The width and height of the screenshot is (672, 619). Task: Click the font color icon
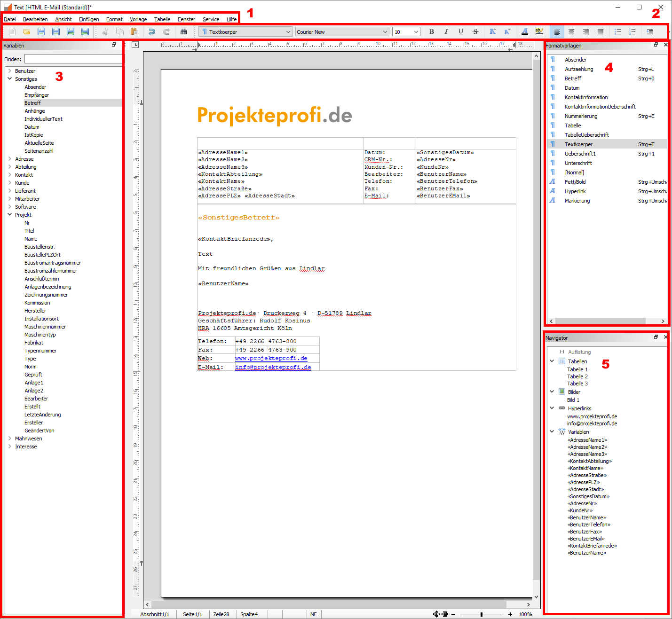point(525,31)
